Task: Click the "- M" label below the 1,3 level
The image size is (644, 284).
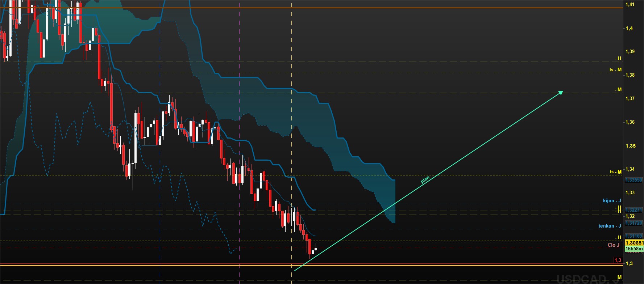Action: click(x=618, y=277)
